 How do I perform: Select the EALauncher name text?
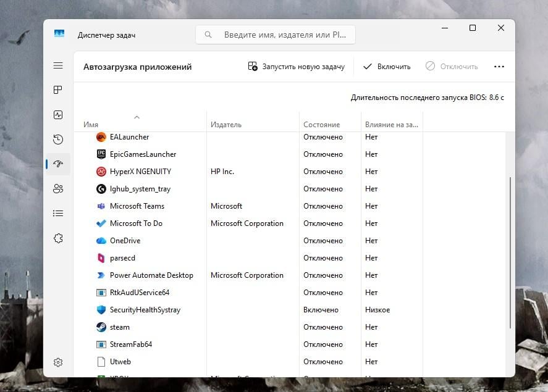pos(129,137)
